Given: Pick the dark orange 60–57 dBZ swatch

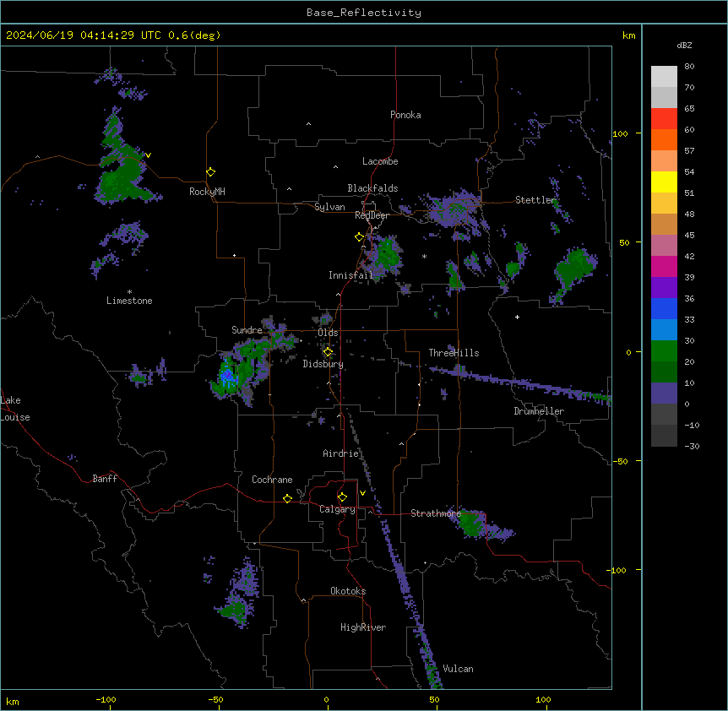Looking at the screenshot, I should coord(664,139).
